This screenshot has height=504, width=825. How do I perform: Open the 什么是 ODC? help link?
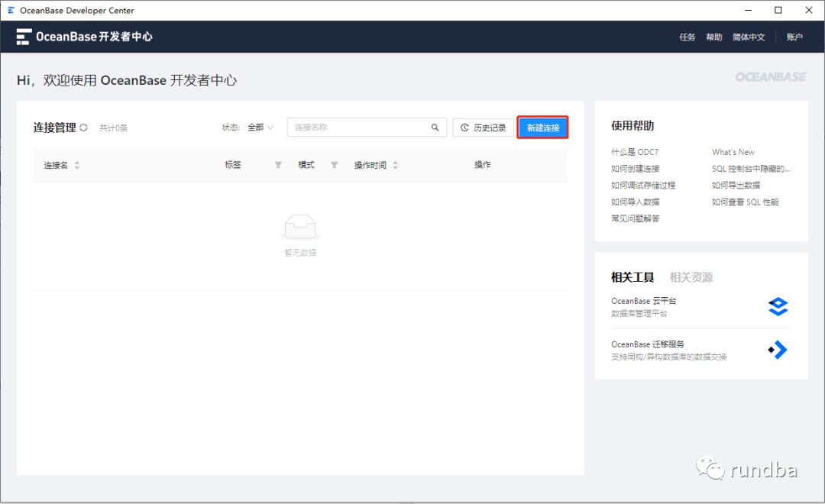[x=635, y=152]
